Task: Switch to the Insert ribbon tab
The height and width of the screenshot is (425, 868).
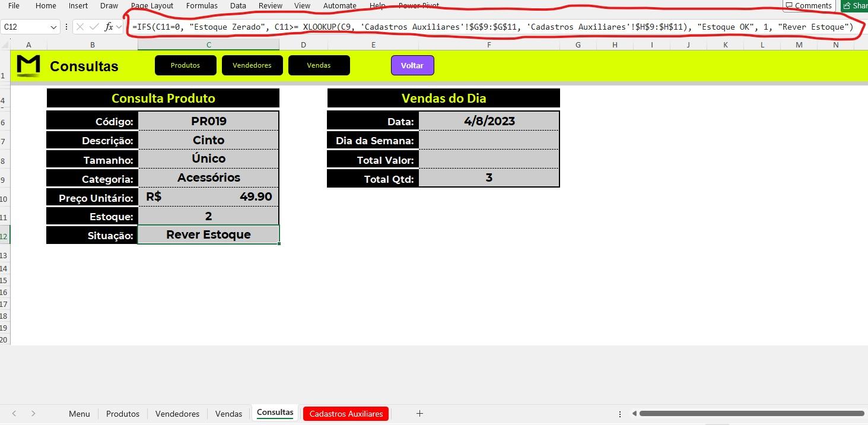Action: click(x=78, y=5)
